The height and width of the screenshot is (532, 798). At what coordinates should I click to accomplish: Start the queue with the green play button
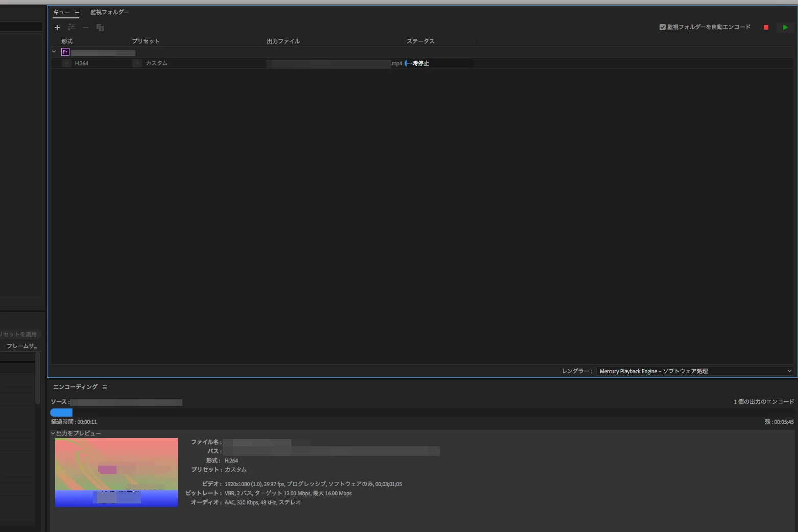[785, 27]
